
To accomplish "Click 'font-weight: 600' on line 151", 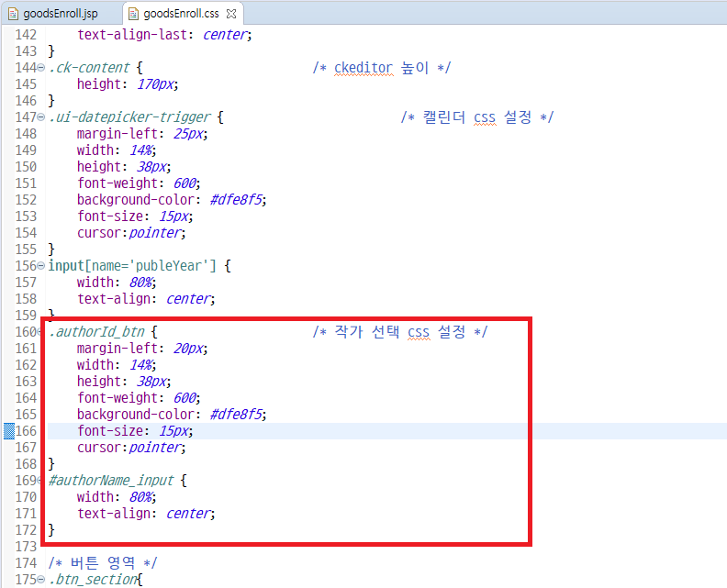I will 139,183.
